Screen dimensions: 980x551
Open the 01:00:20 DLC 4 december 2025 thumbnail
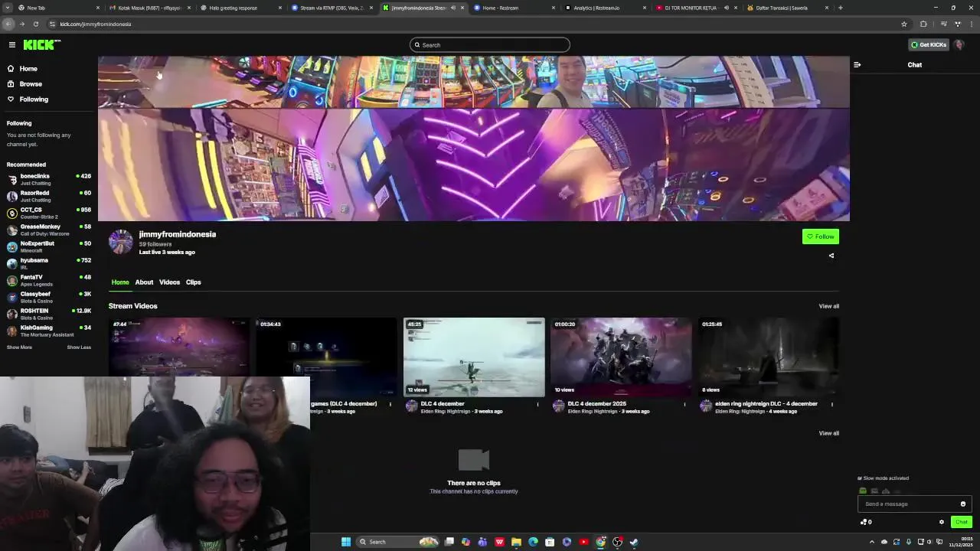tap(621, 357)
